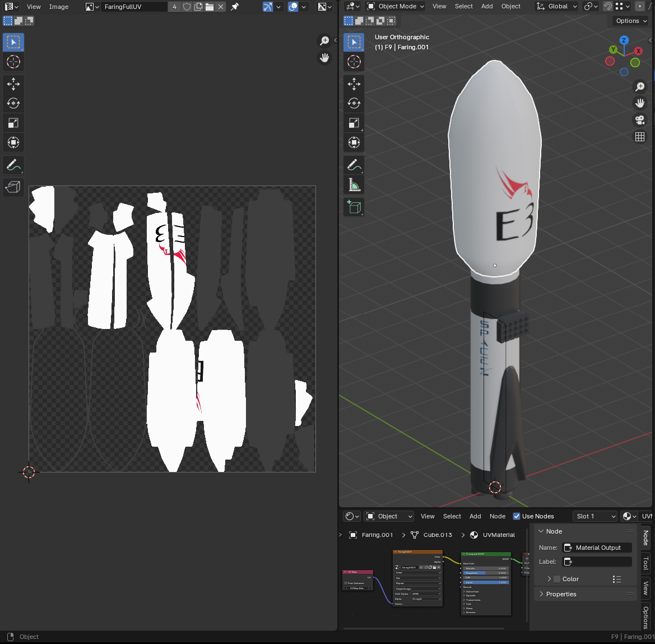Viewport: 655px width, 644px height.
Task: Enable the fake user shield for FaringFullUV
Action: pyautogui.click(x=185, y=6)
